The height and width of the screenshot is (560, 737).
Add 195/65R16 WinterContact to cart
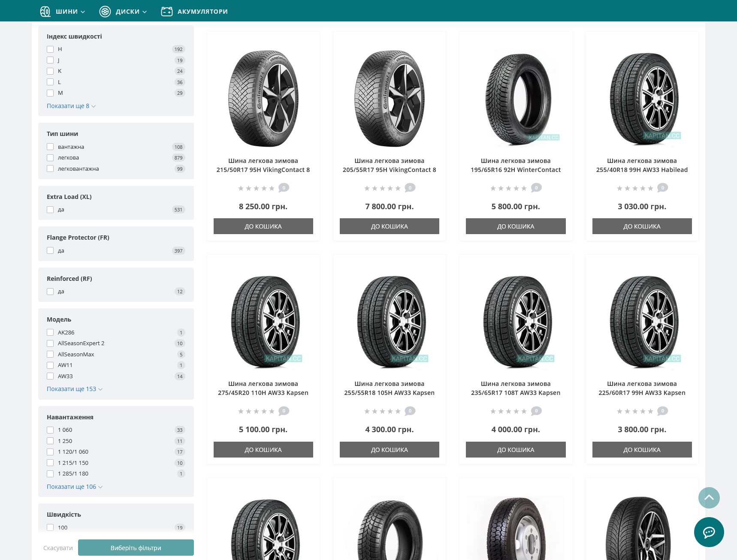[516, 226]
